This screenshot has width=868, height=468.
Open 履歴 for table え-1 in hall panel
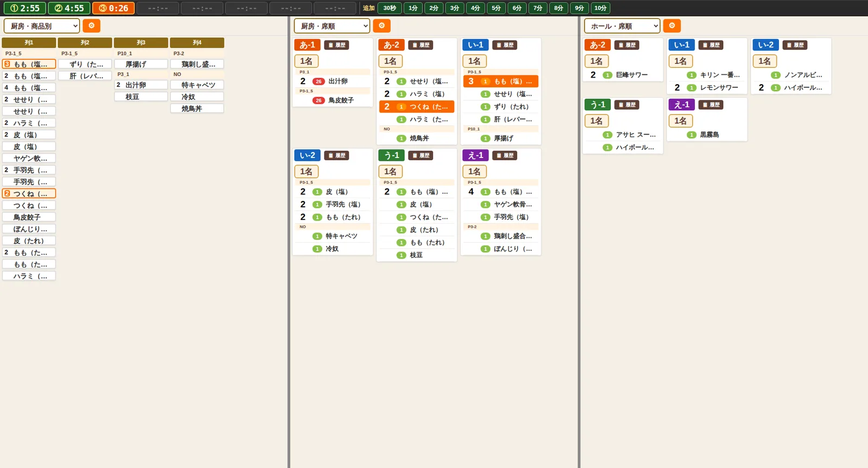click(711, 105)
